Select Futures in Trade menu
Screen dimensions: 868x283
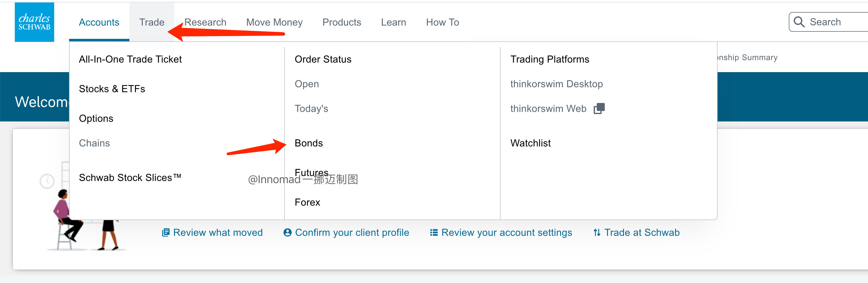pyautogui.click(x=311, y=173)
